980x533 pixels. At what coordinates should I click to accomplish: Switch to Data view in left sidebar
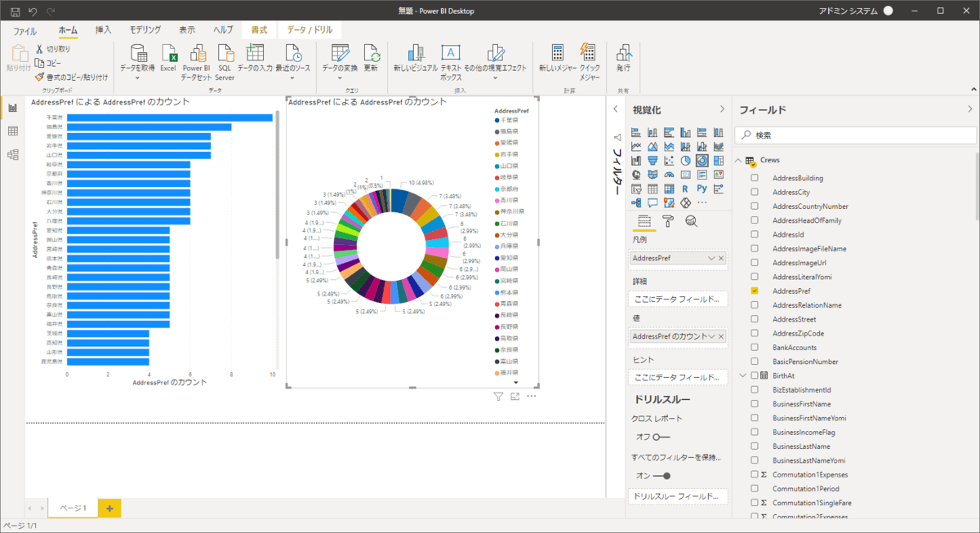[12, 131]
